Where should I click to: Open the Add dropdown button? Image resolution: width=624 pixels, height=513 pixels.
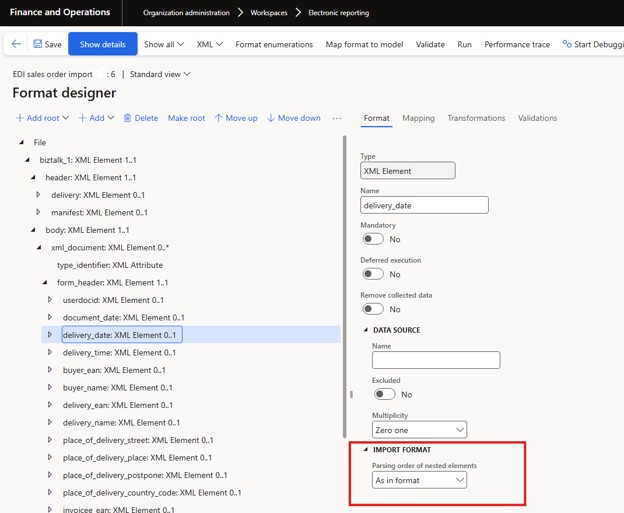coord(97,118)
